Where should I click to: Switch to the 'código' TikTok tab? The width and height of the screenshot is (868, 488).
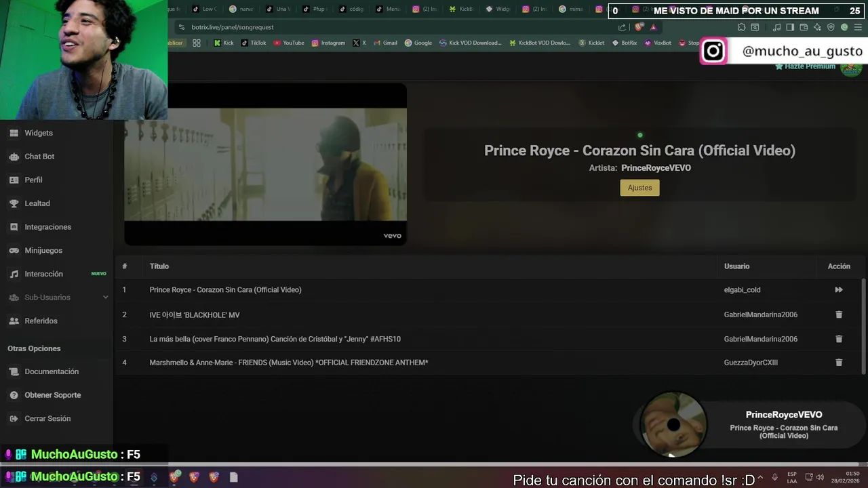pyautogui.click(x=351, y=9)
